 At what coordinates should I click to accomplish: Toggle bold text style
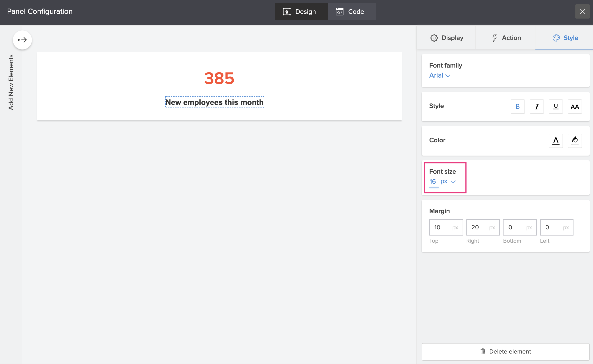click(x=517, y=106)
